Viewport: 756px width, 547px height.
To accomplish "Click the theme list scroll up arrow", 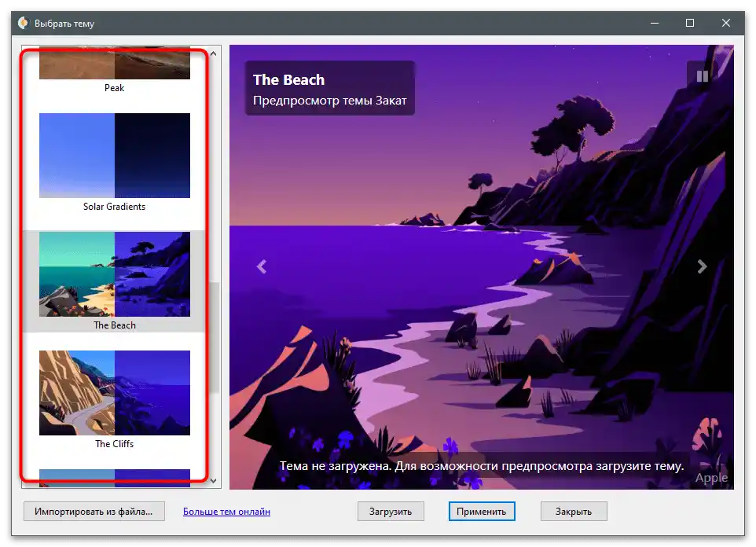I will pos(213,53).
